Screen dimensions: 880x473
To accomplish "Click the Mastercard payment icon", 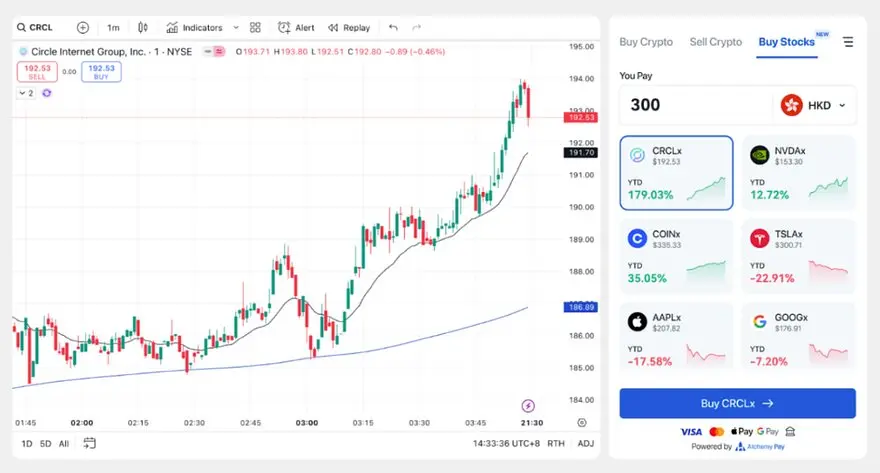I will pos(717,431).
